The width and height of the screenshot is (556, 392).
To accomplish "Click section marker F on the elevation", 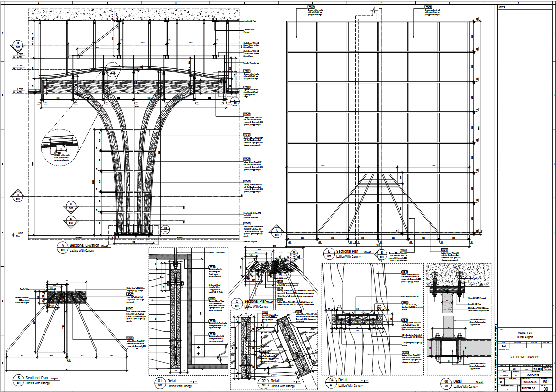I will tap(18, 45).
